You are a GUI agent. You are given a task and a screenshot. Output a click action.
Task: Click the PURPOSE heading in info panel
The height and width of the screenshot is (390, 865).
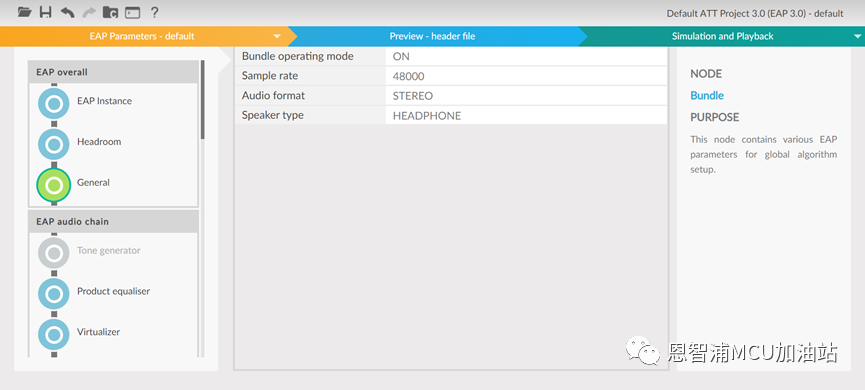714,117
